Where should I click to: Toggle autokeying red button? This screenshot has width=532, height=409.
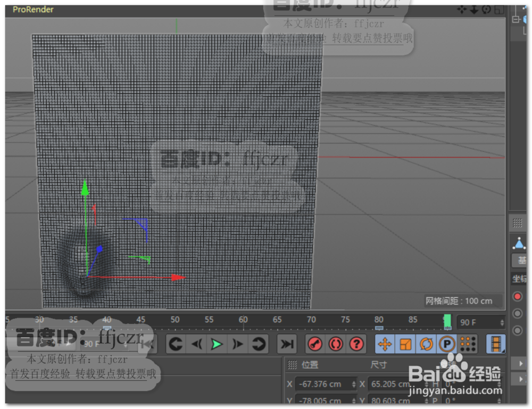click(336, 344)
